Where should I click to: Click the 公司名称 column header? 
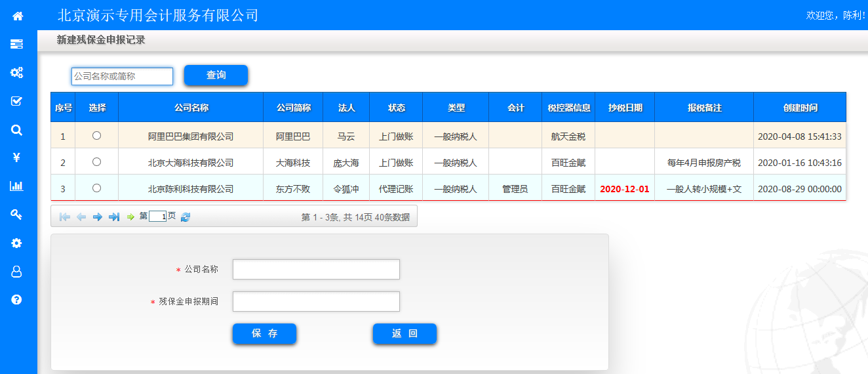coord(191,108)
